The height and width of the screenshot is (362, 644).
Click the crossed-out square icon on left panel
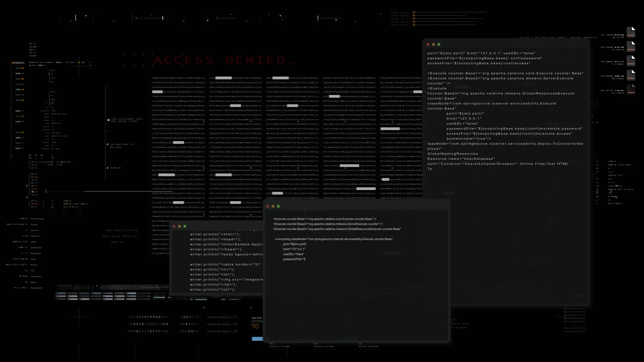[x=50, y=104]
